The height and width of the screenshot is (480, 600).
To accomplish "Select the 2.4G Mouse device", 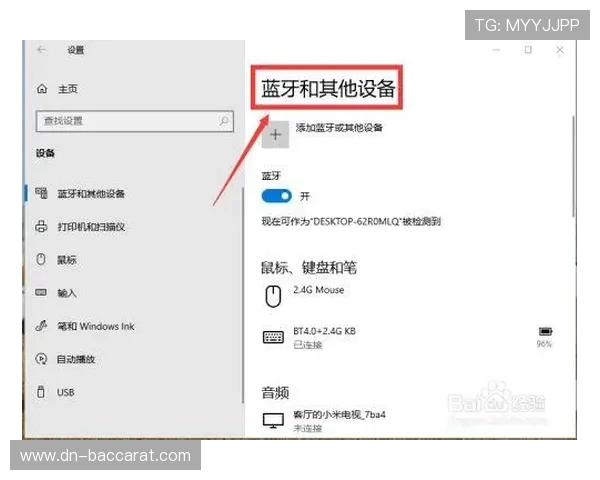I will coord(319,290).
